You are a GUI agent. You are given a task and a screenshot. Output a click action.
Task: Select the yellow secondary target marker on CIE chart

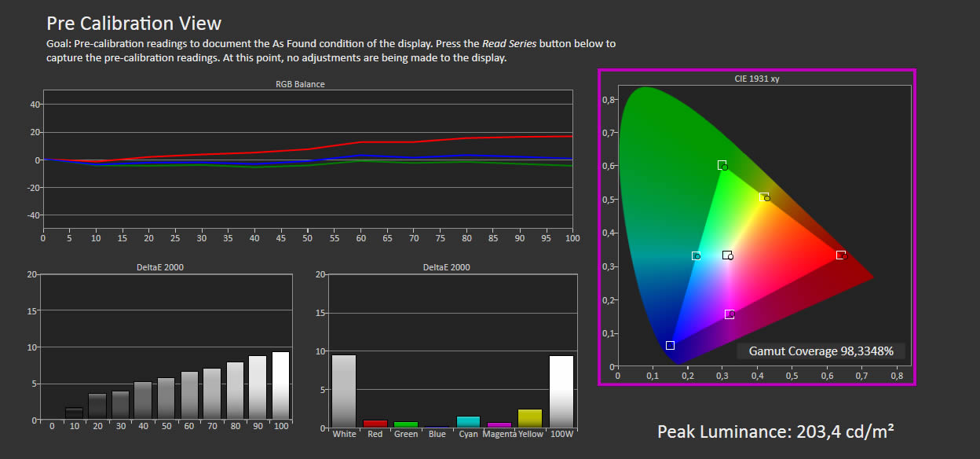[x=763, y=196]
